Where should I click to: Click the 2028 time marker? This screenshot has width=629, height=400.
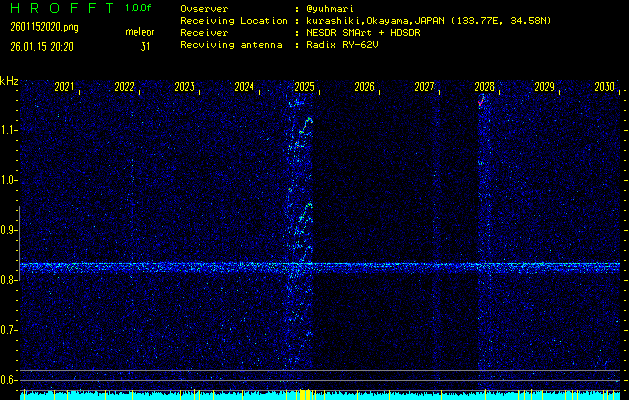(x=484, y=87)
